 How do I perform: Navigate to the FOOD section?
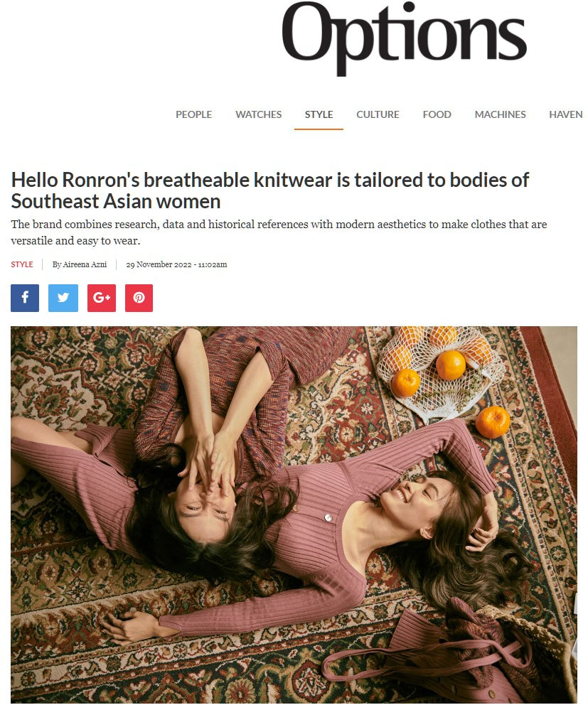click(x=437, y=114)
